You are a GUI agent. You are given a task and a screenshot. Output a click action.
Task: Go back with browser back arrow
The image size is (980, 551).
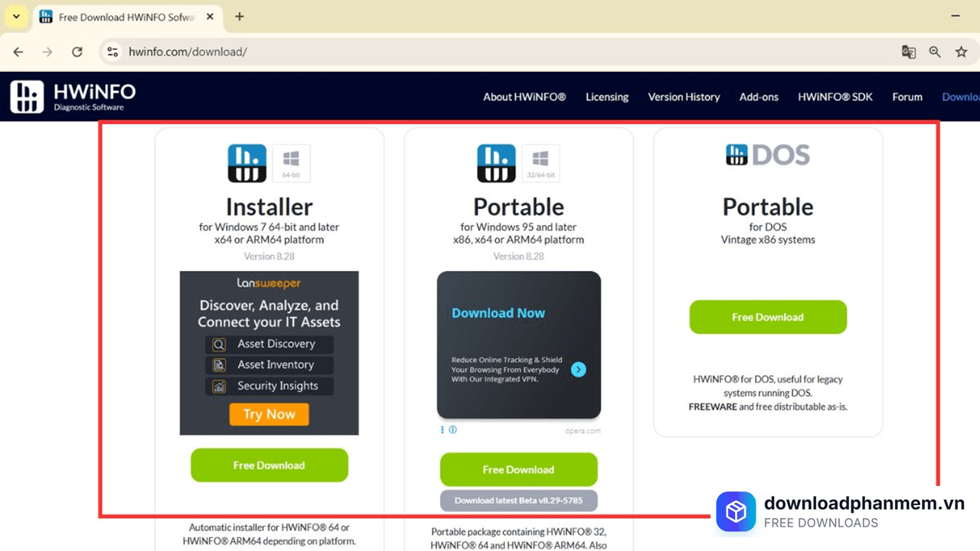(x=18, y=52)
